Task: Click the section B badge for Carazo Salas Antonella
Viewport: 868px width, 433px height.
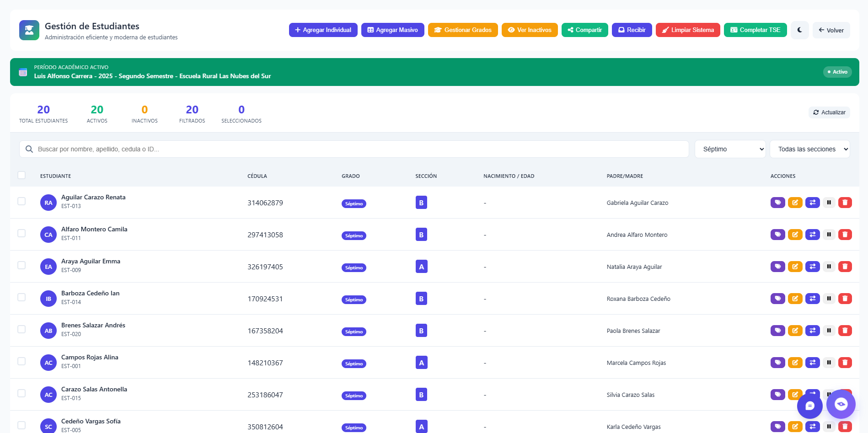Action: (421, 395)
